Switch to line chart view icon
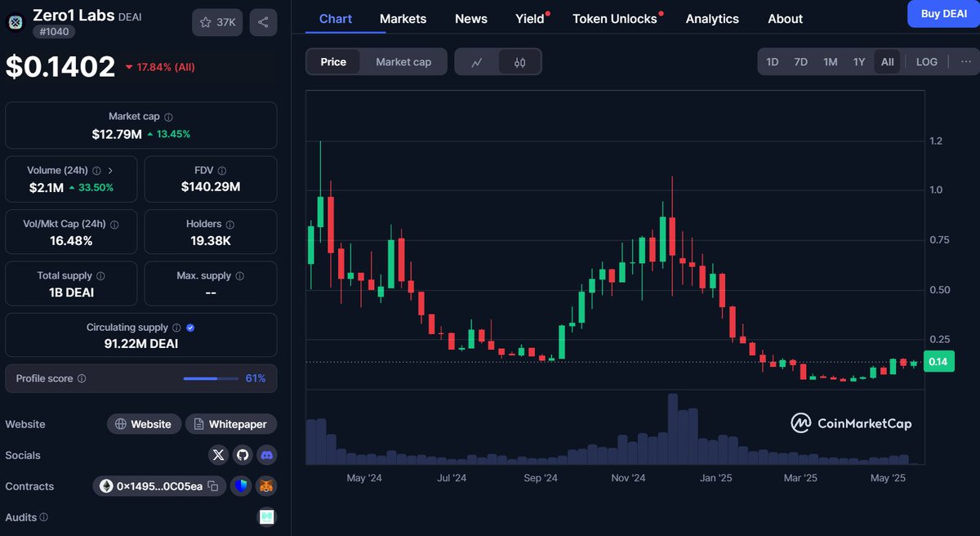The image size is (980, 536). coord(477,62)
